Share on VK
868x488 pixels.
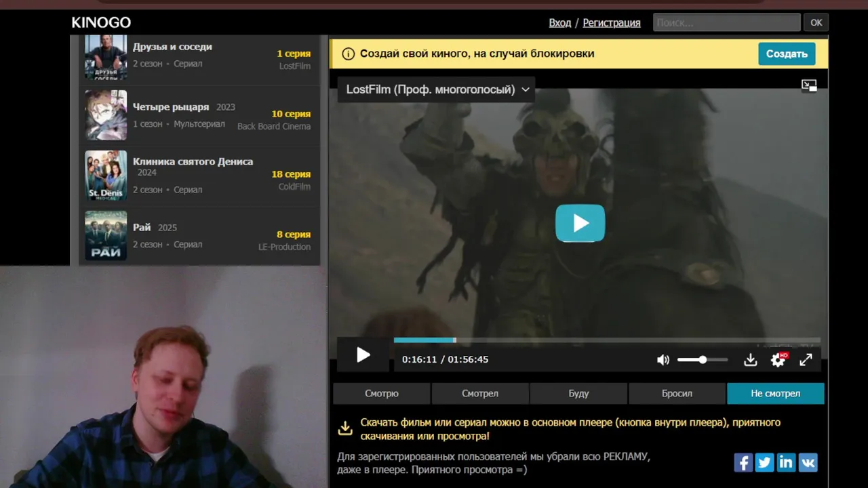pos(808,463)
